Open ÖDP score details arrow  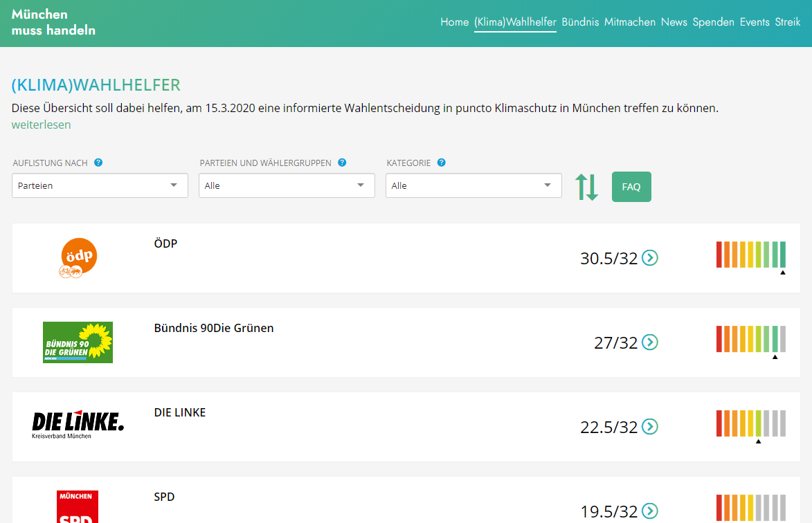pyautogui.click(x=650, y=257)
